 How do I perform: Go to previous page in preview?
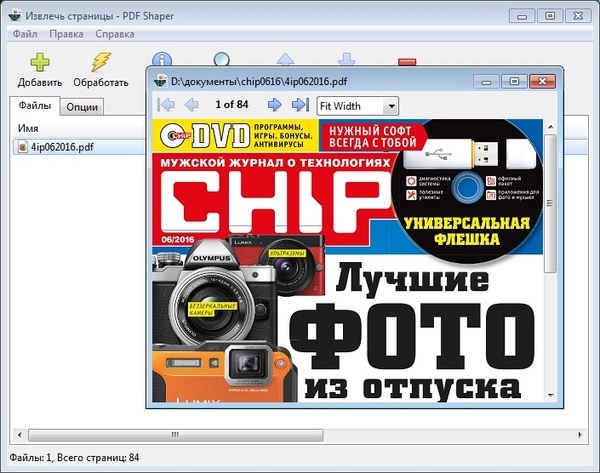click(x=191, y=104)
